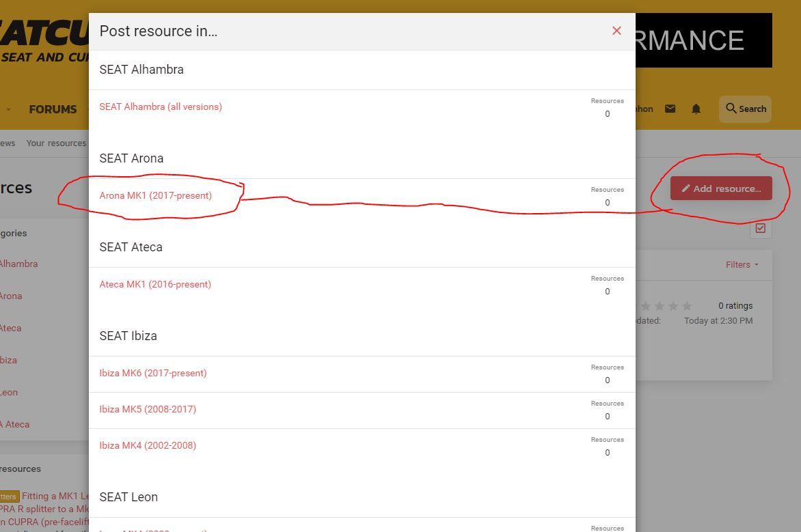The width and height of the screenshot is (801, 532).
Task: Click the Add resource button
Action: (x=721, y=188)
